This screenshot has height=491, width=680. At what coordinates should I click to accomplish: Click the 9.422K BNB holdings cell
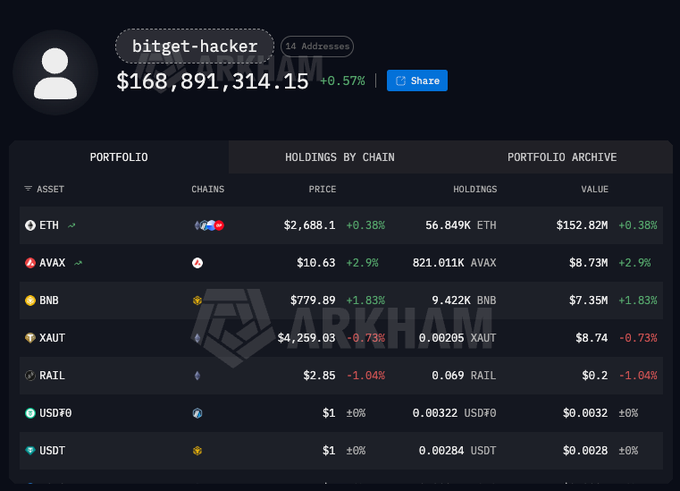click(x=464, y=300)
